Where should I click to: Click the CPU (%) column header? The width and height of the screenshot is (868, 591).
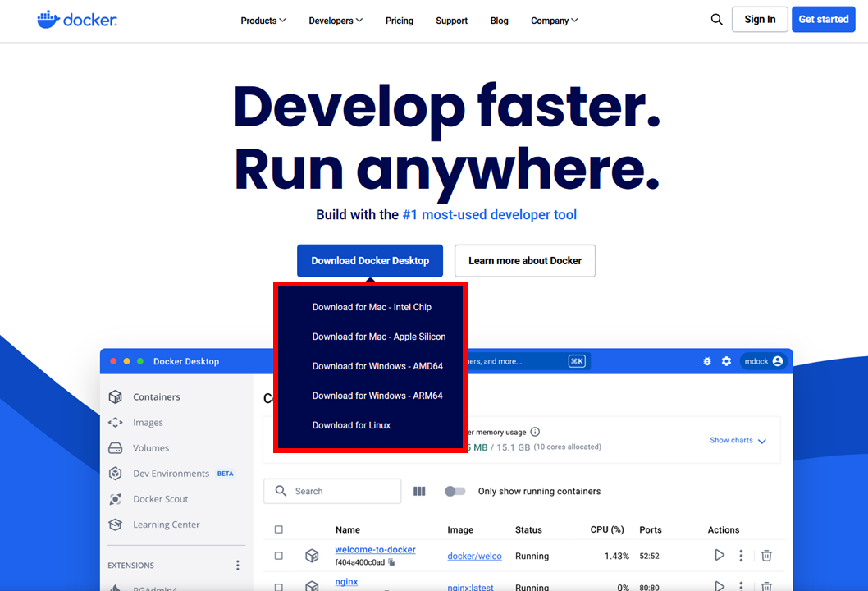(607, 529)
